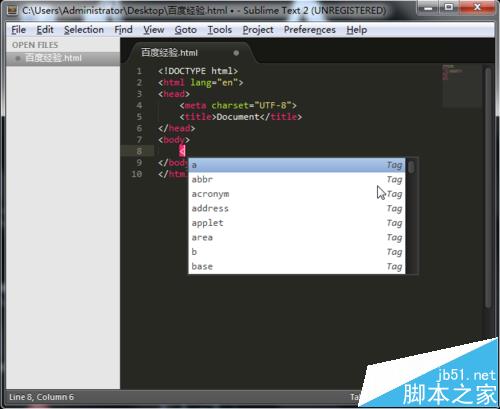Choose the 'area' tag autocomplete suggestion
This screenshot has height=409, width=500.
[297, 238]
